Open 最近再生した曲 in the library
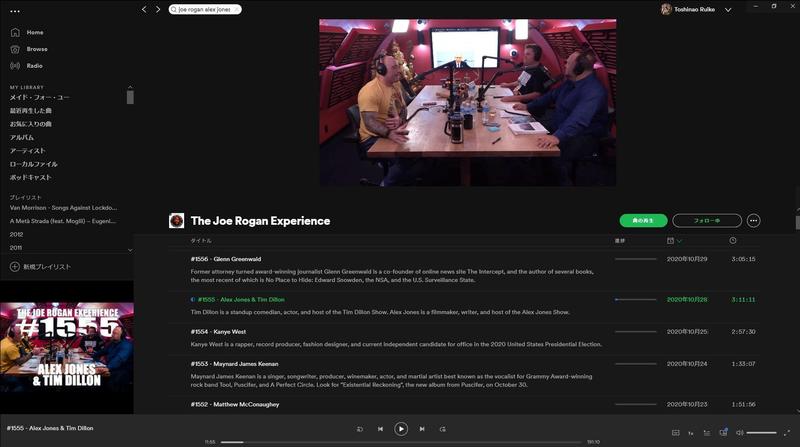800x447 pixels. click(31, 110)
